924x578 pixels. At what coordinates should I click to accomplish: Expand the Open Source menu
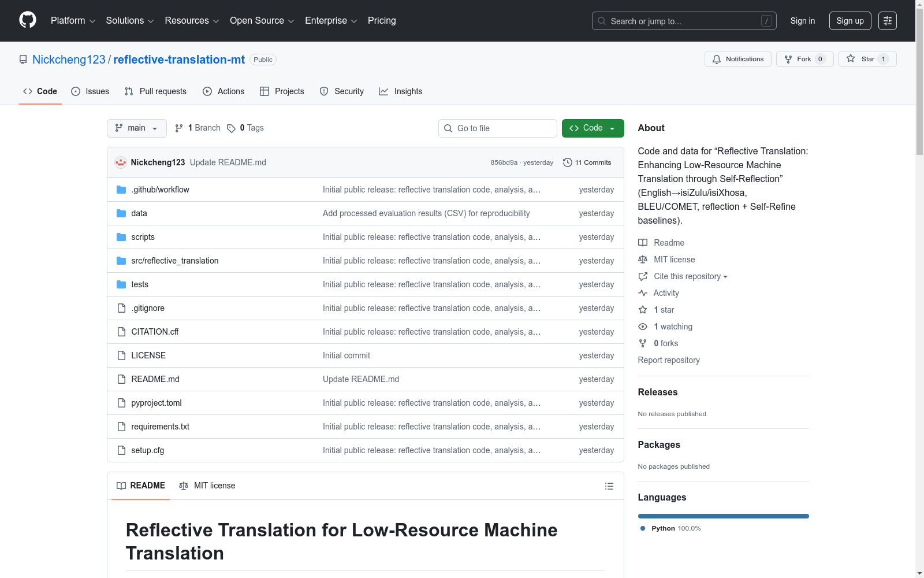tap(262, 21)
